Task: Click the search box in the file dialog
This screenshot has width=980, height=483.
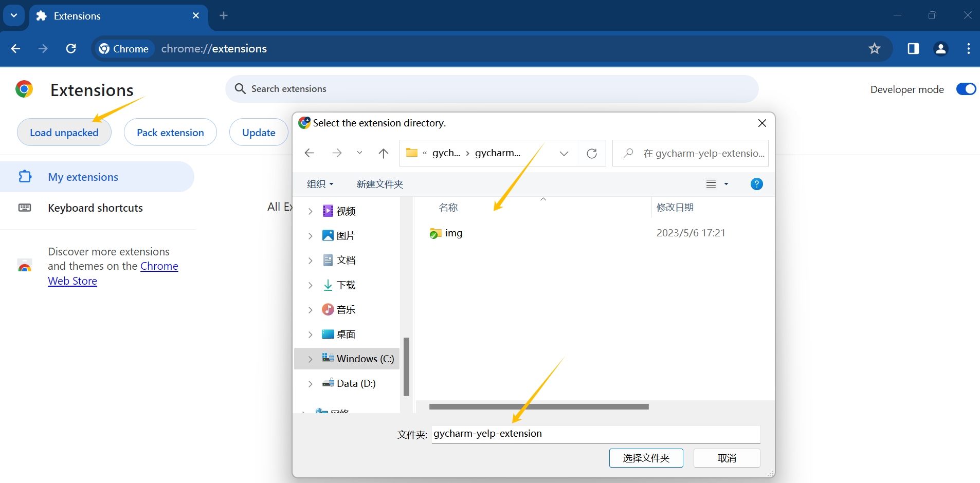Action: 691,153
